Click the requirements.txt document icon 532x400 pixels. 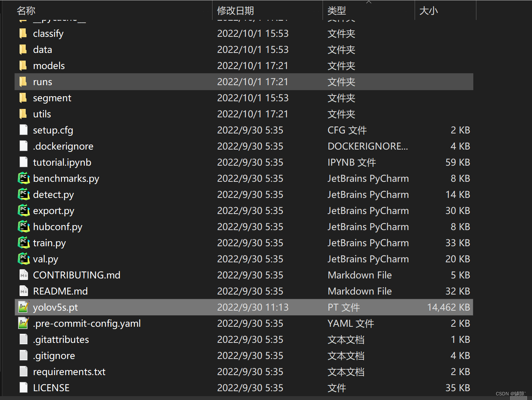[x=23, y=372]
